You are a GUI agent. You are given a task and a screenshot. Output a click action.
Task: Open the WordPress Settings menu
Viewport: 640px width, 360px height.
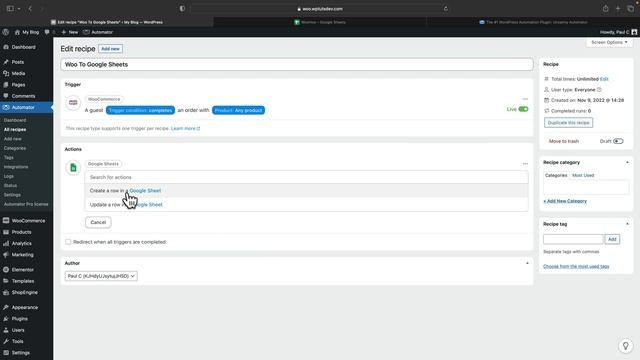[20, 353]
